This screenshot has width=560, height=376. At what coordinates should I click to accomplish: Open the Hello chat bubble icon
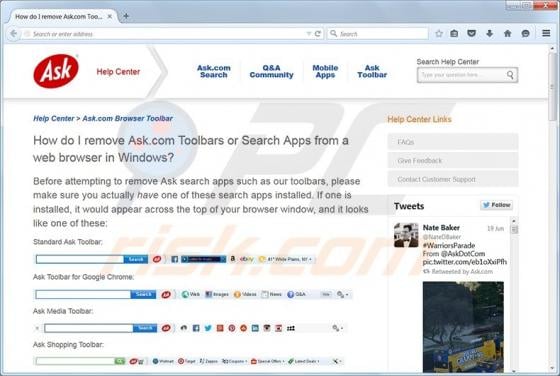tap(525, 34)
